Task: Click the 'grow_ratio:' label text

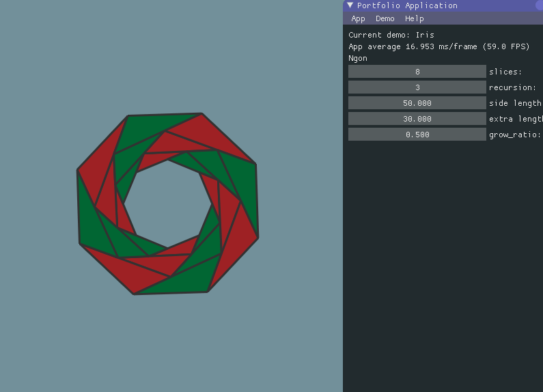Action: click(x=514, y=135)
